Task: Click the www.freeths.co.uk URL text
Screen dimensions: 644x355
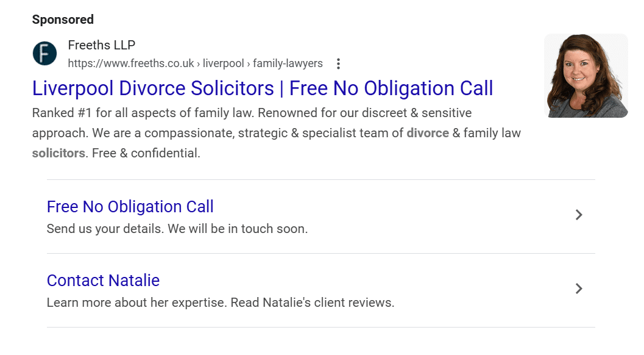Action: click(x=131, y=63)
